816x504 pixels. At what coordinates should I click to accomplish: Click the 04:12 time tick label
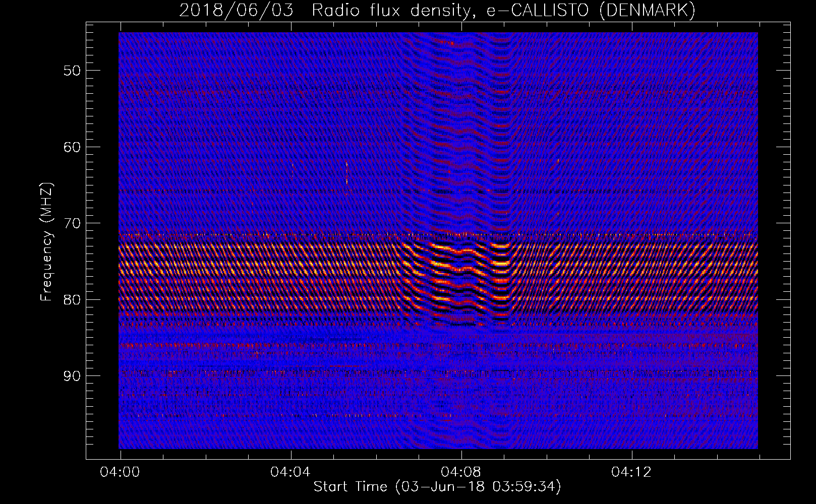[631, 472]
